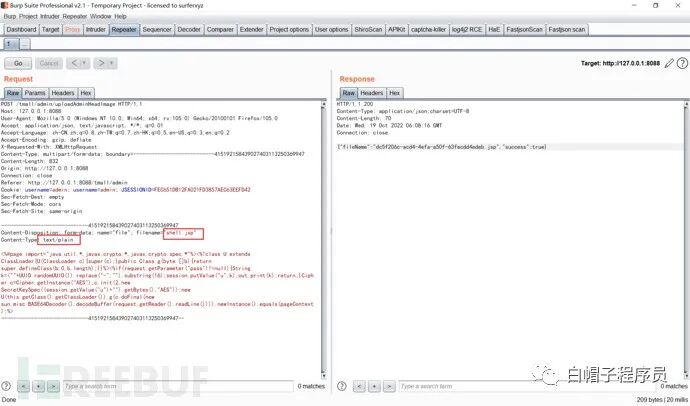Viewport: 690px width, 406px height.
Task: Open the FastjsonScan tab
Action: pos(524,29)
